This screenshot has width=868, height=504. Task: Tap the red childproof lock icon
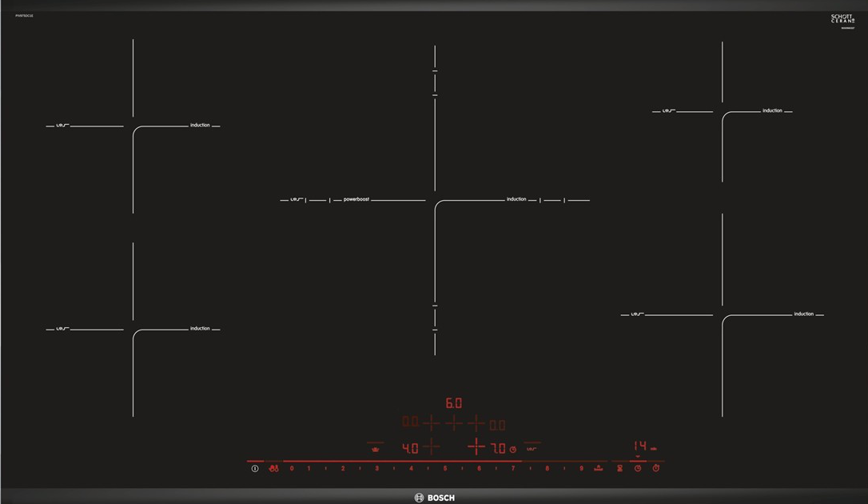click(x=273, y=469)
